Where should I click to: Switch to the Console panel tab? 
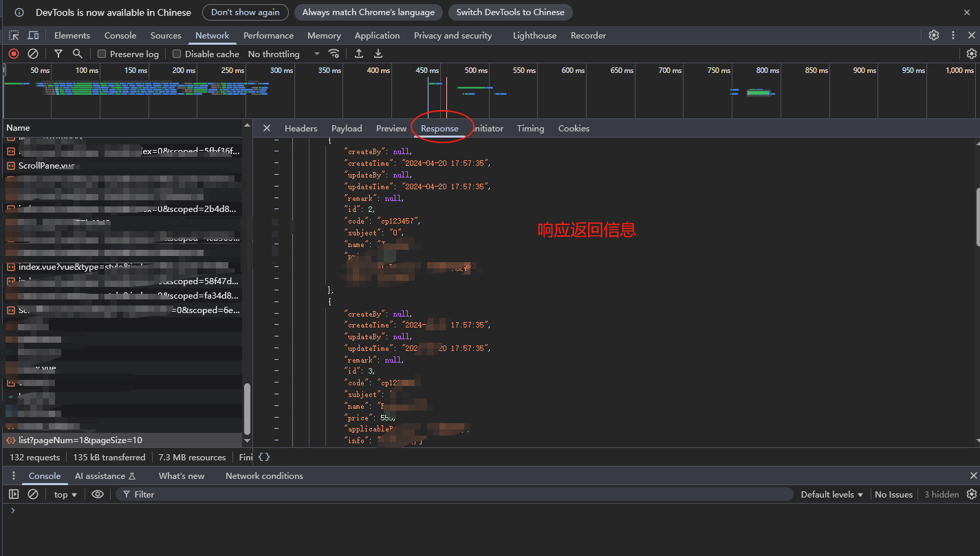click(120, 35)
